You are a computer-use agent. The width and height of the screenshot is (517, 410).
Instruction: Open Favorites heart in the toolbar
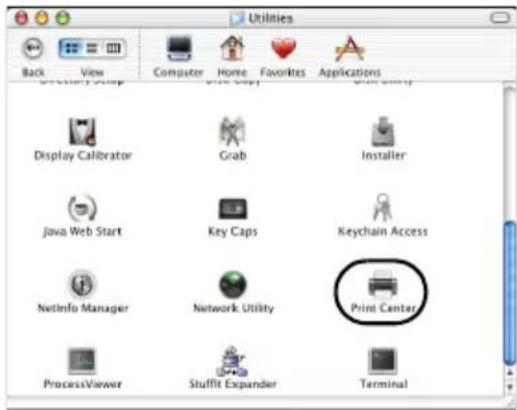283,49
